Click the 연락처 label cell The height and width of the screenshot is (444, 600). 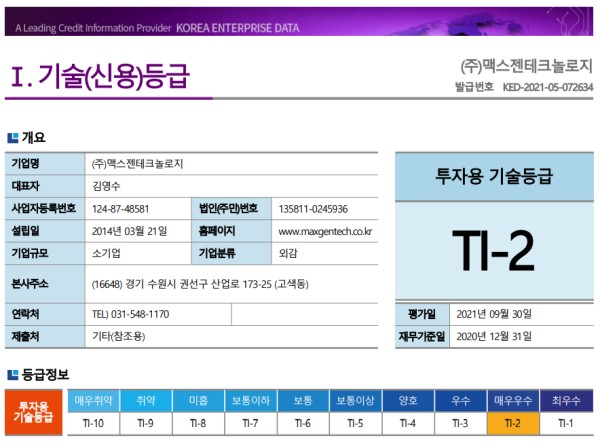[x=45, y=314]
